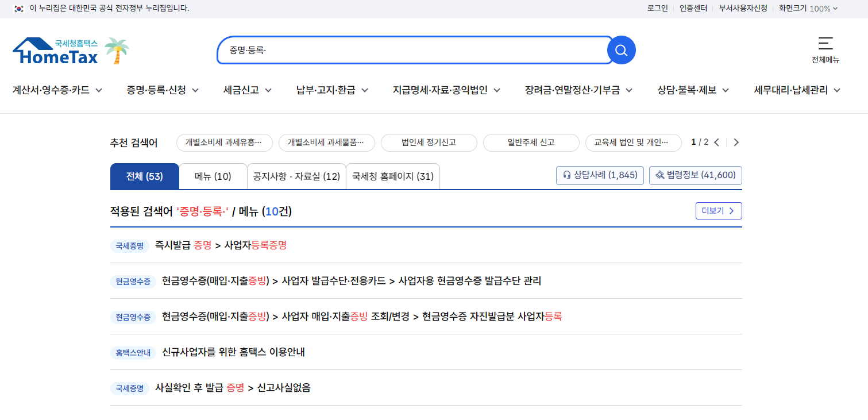Click the 더보기 button

click(719, 211)
